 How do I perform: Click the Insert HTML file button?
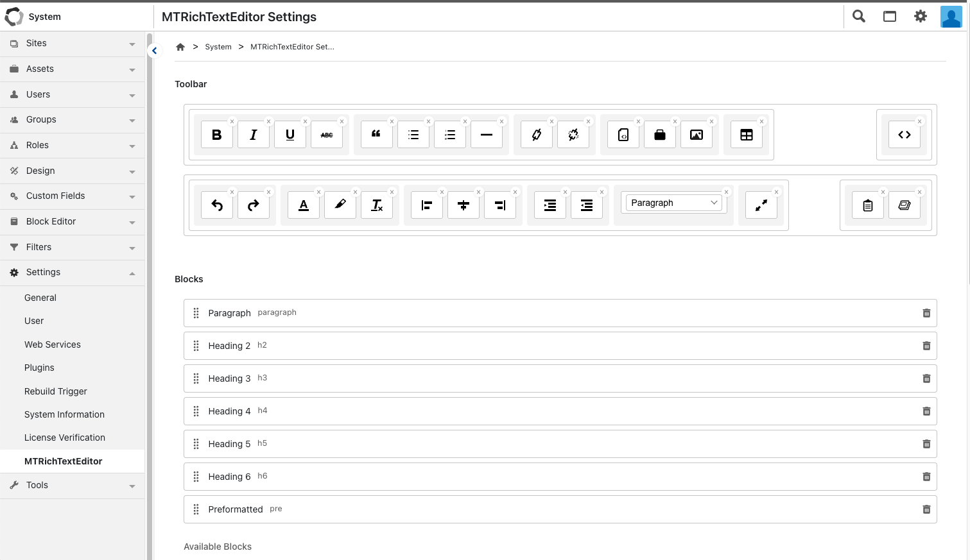(x=623, y=135)
